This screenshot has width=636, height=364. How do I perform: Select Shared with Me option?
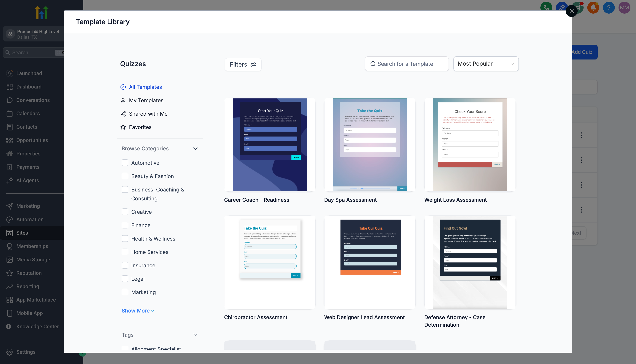[148, 114]
